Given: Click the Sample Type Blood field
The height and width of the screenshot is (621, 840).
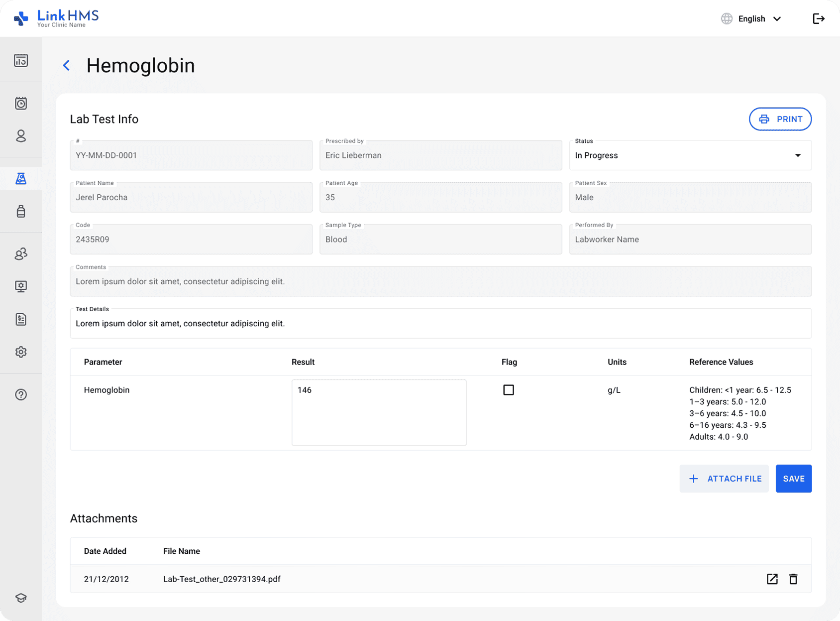Looking at the screenshot, I should (441, 240).
